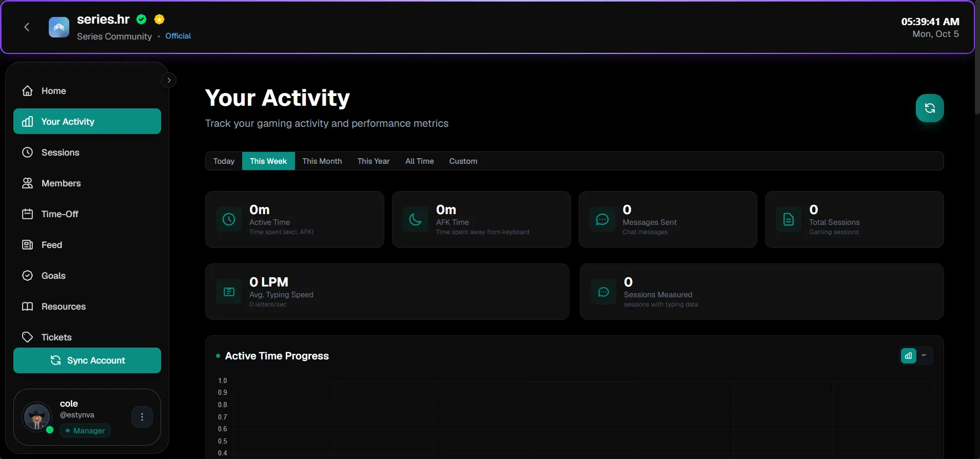Image resolution: width=980 pixels, height=459 pixels.
Task: Open the user options three-dot menu
Action: pyautogui.click(x=142, y=417)
